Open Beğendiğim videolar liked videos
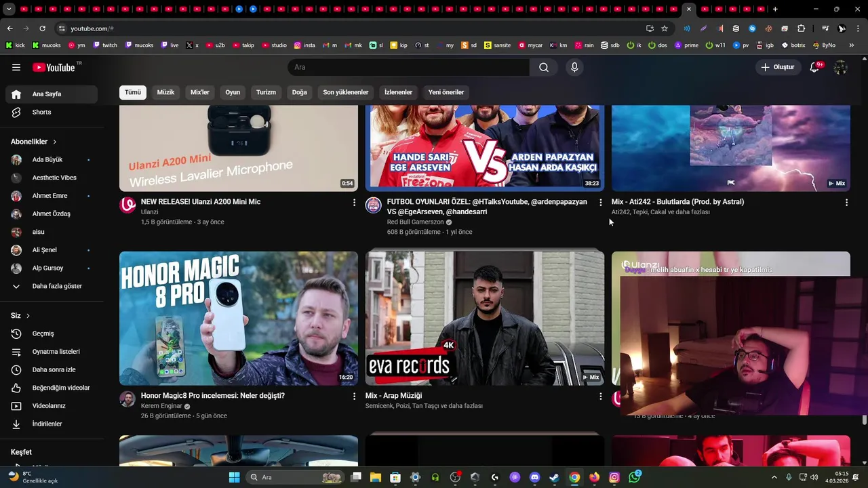Image resolution: width=868 pixels, height=488 pixels. tap(52, 388)
